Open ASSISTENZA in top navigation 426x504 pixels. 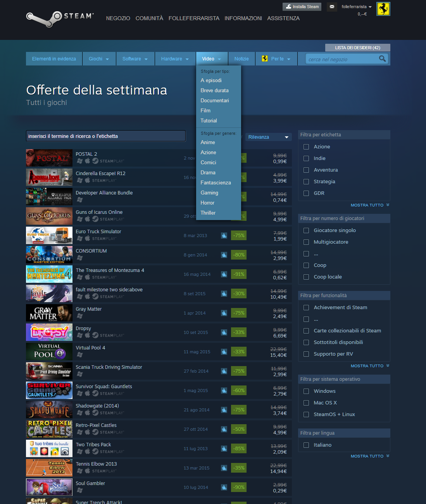pyautogui.click(x=283, y=18)
